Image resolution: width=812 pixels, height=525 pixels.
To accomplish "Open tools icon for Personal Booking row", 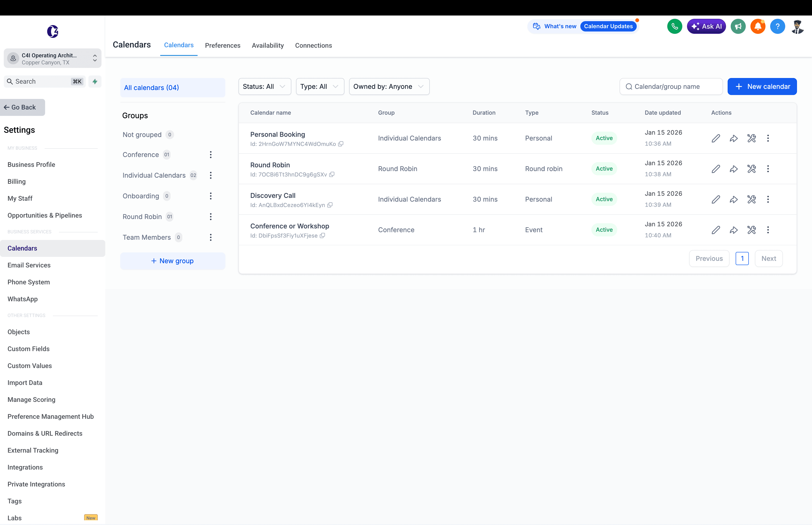I will (751, 138).
